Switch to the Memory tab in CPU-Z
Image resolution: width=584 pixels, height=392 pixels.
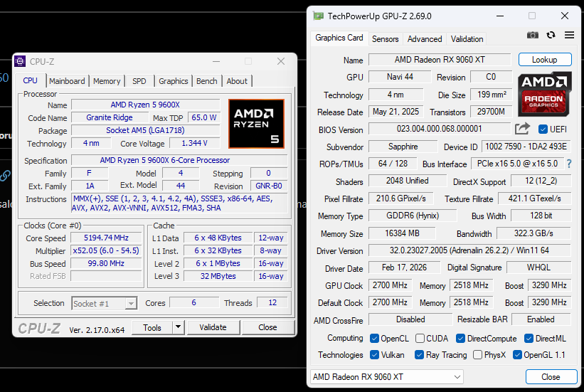pos(107,81)
